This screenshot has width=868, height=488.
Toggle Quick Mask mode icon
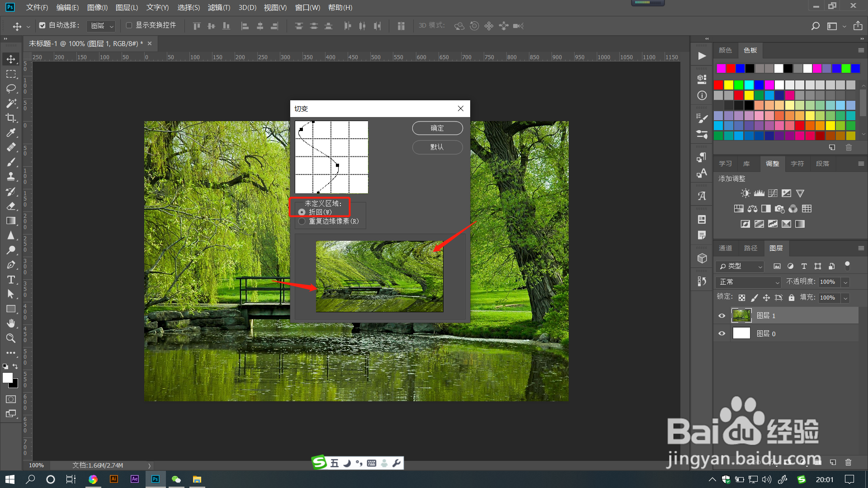pos(11,399)
